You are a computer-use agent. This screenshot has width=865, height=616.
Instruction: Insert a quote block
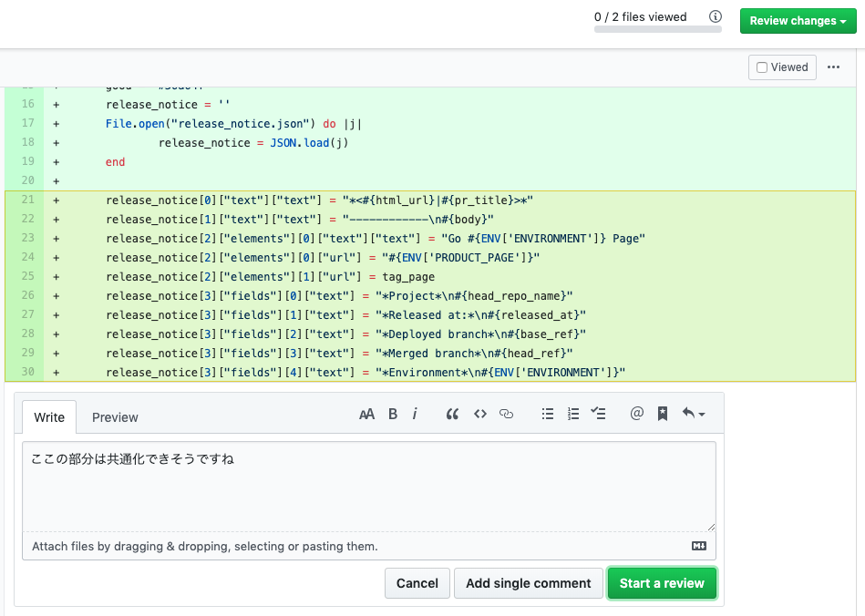(x=452, y=414)
